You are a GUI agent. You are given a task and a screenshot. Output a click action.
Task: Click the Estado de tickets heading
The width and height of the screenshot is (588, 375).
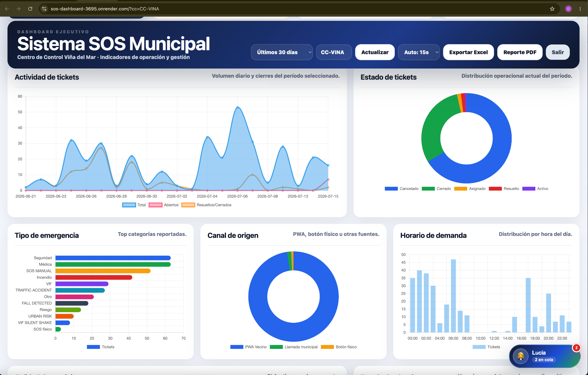point(388,77)
